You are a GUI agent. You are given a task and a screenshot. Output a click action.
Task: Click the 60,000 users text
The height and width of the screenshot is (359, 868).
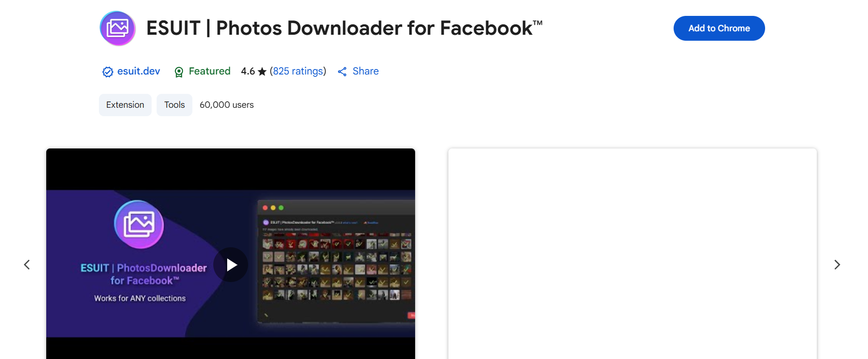coord(227,105)
